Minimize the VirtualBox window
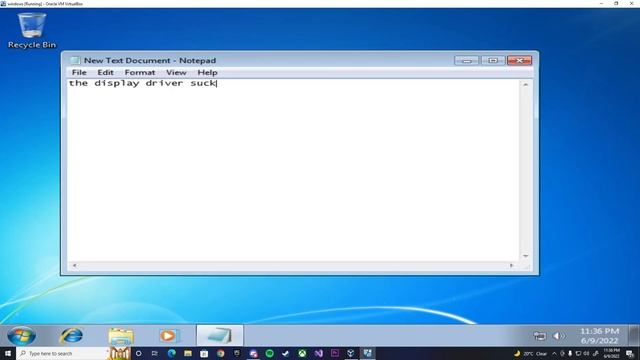This screenshot has width=640, height=360. (601, 3)
